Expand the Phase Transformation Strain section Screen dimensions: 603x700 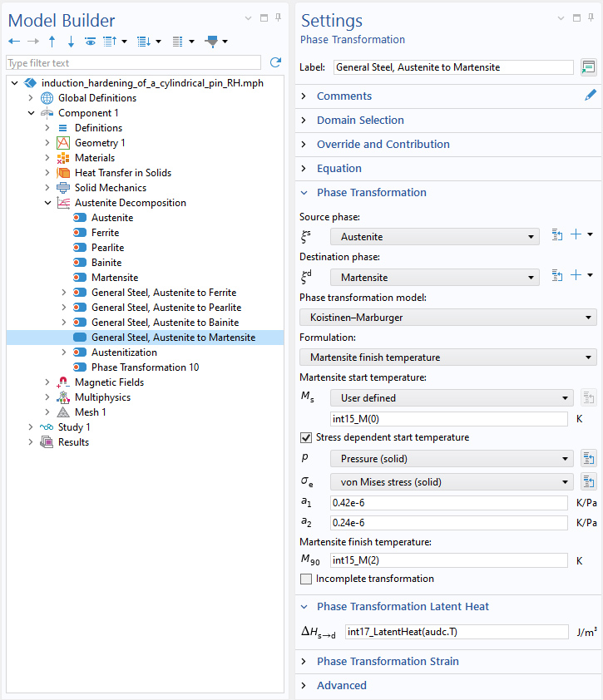point(388,661)
